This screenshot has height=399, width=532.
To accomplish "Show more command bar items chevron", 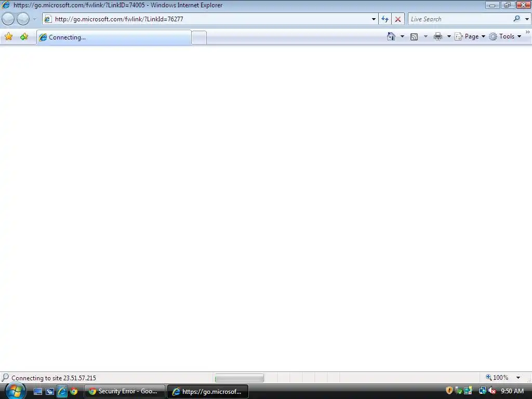I will tap(528, 32).
